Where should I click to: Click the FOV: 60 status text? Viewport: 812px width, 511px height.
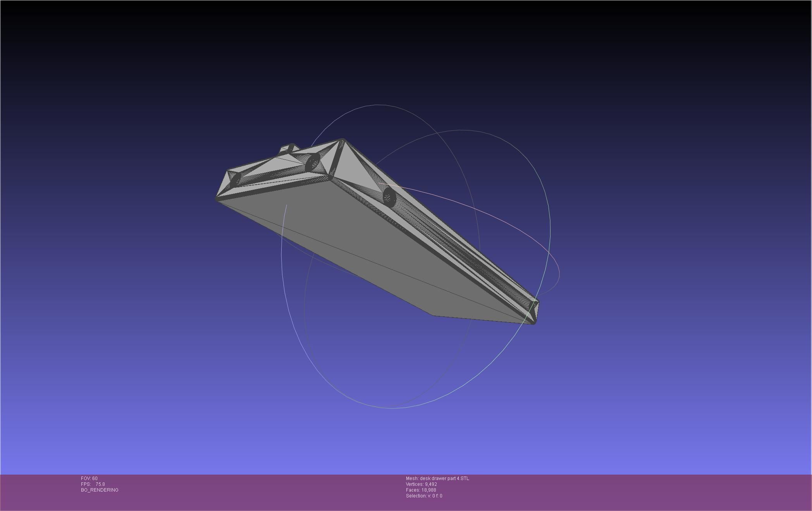pyautogui.click(x=89, y=478)
